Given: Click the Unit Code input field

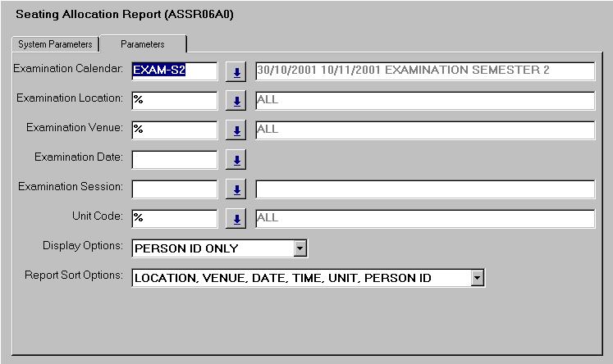Looking at the screenshot, I should click(174, 219).
